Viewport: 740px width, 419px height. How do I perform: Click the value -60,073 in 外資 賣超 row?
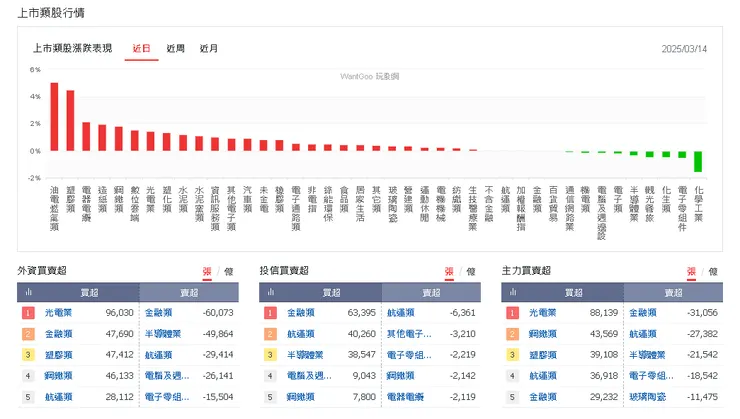pos(218,312)
